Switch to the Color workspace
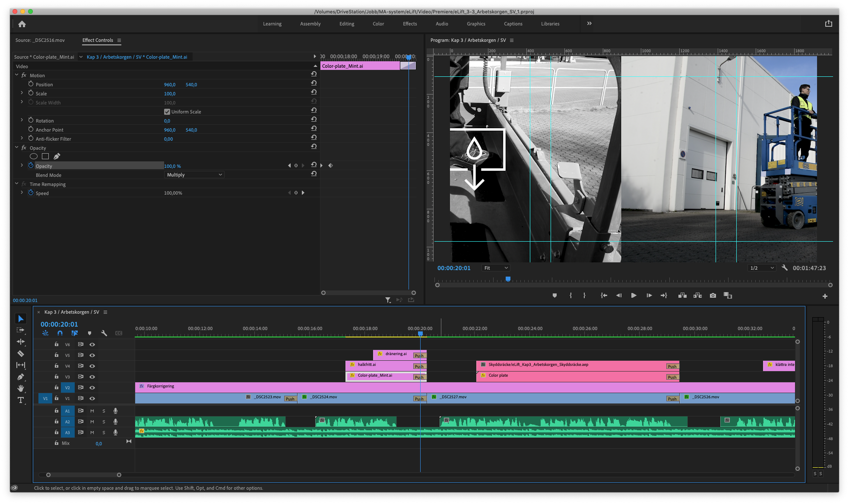This screenshot has width=849, height=504. tap(378, 24)
